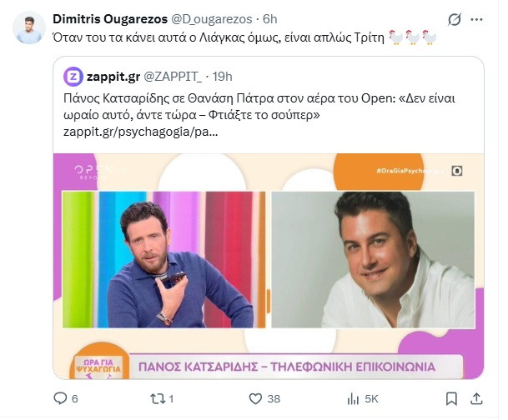View analytics via bar chart icon

(x=353, y=398)
